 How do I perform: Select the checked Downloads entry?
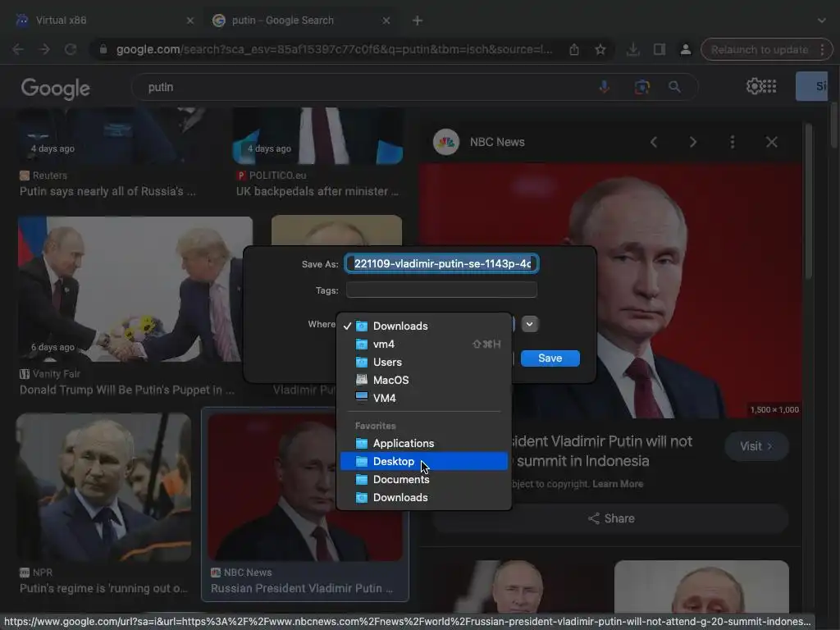[423, 326]
